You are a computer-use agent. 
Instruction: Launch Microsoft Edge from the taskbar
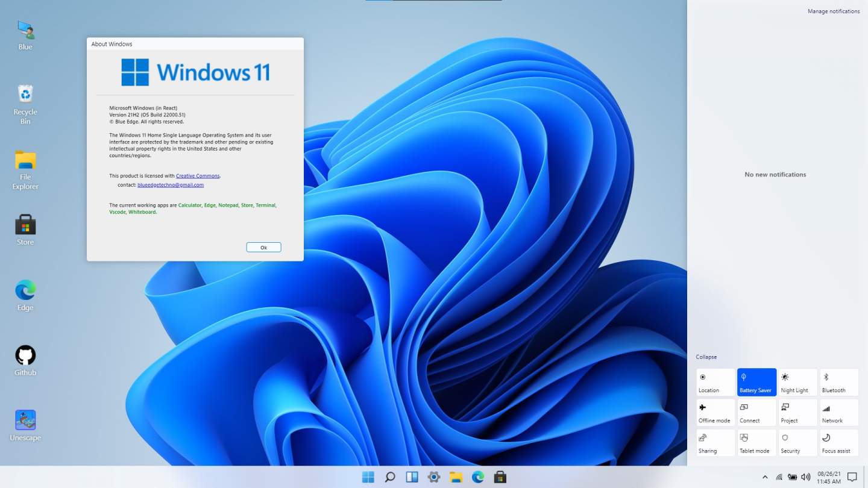coord(478,477)
